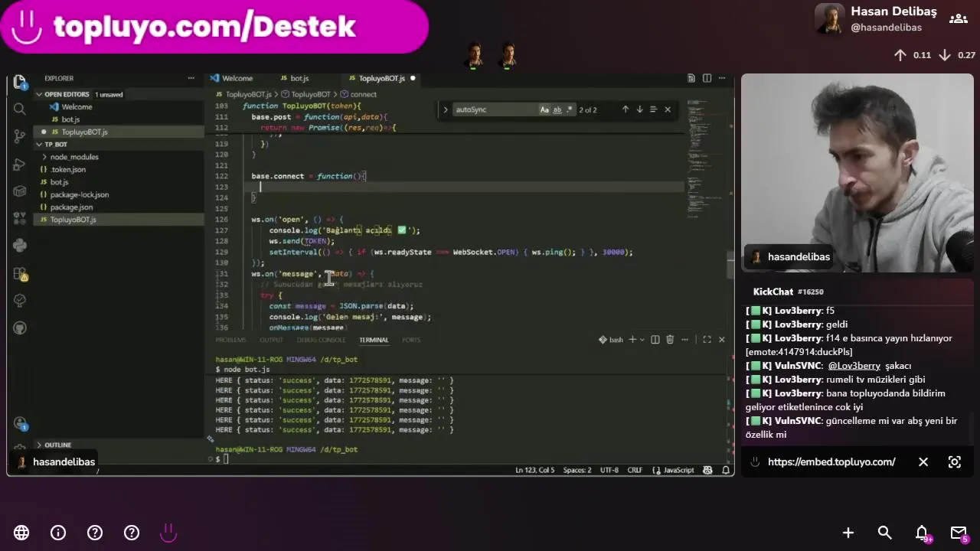The image size is (980, 551).
Task: Click the @Lov3berry mention link
Action: 854,366
